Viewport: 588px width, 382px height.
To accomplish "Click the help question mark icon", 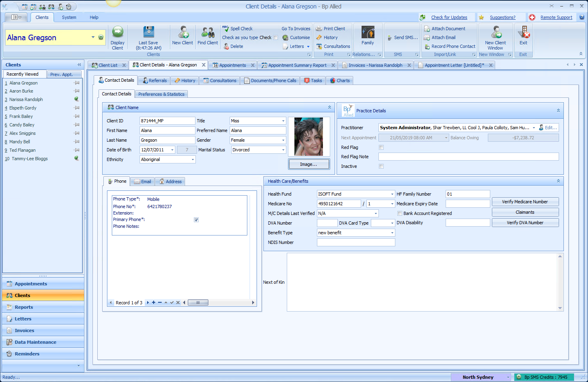I will click(x=582, y=17).
